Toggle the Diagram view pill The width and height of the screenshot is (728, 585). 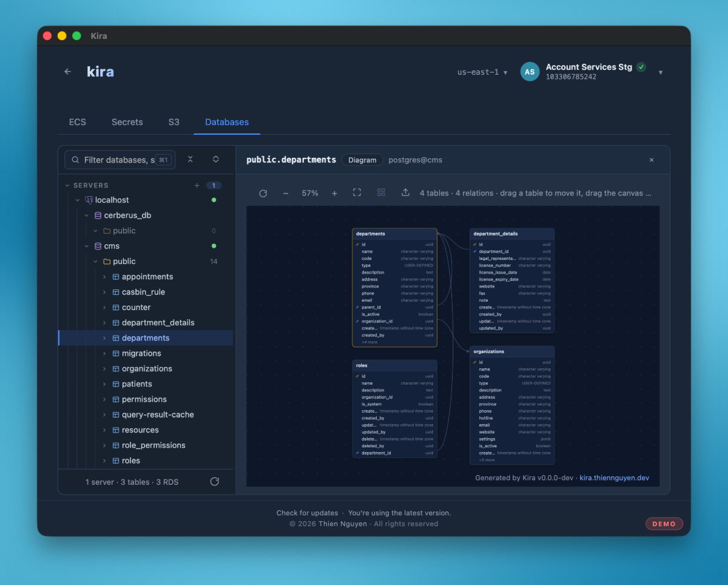pos(362,160)
